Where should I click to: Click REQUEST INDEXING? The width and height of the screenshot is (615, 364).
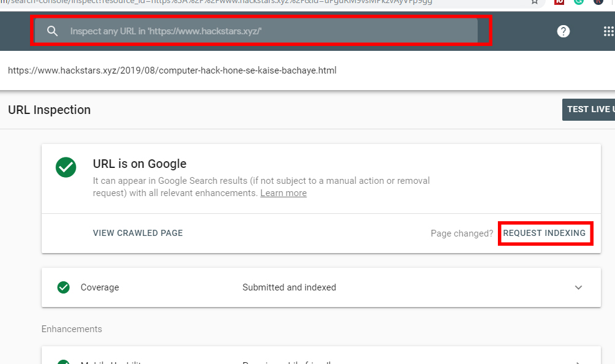click(x=544, y=233)
